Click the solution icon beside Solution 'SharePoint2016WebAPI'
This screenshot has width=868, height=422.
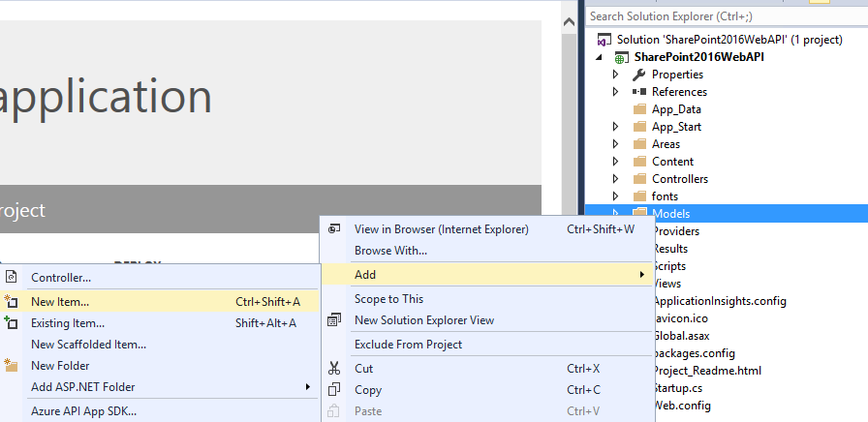pyautogui.click(x=604, y=40)
